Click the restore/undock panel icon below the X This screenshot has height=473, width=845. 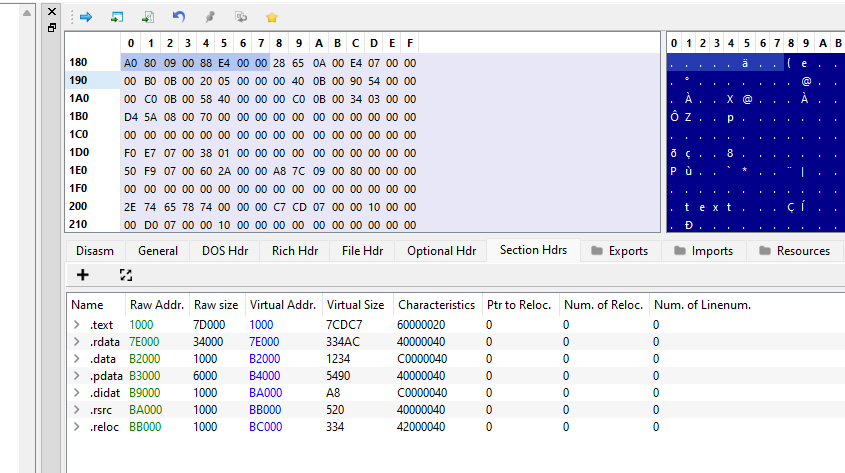pos(52,27)
